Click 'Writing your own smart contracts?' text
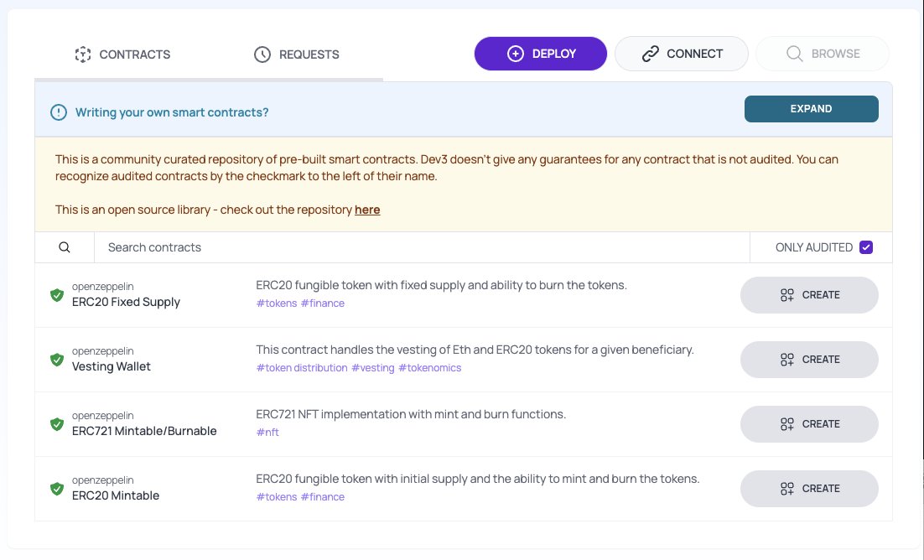This screenshot has width=924, height=560. (x=172, y=112)
